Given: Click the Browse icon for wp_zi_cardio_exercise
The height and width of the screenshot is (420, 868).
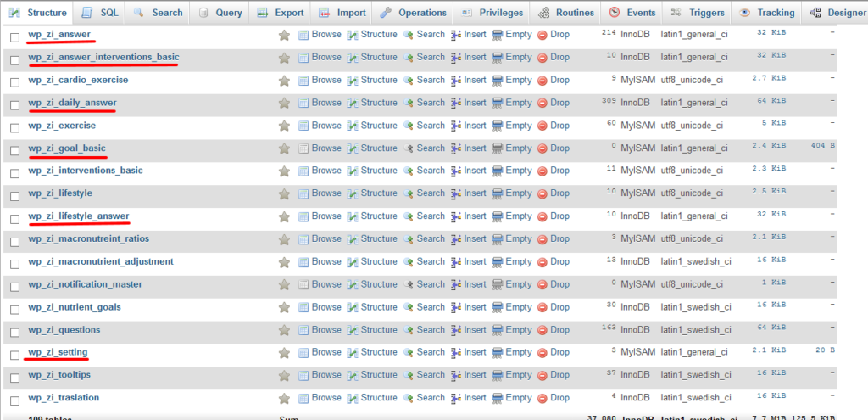Looking at the screenshot, I should 303,81.
